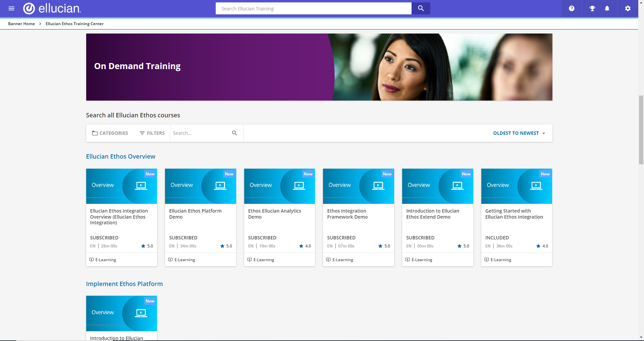Click the Ellucian logo
The height and width of the screenshot is (341, 644).
52,8
